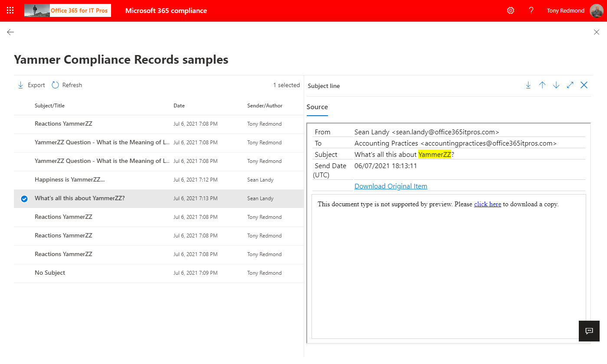
Task: Open the feedback chat icon
Action: click(589, 331)
